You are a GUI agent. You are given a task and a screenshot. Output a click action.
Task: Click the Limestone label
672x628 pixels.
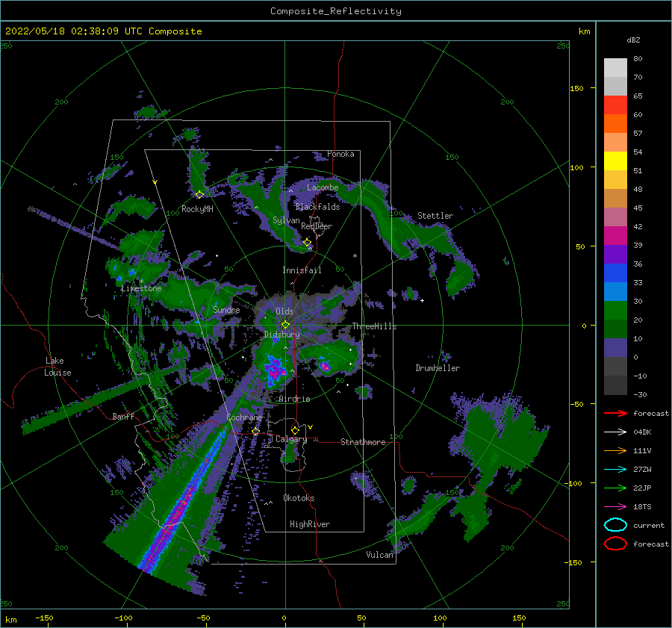point(141,288)
